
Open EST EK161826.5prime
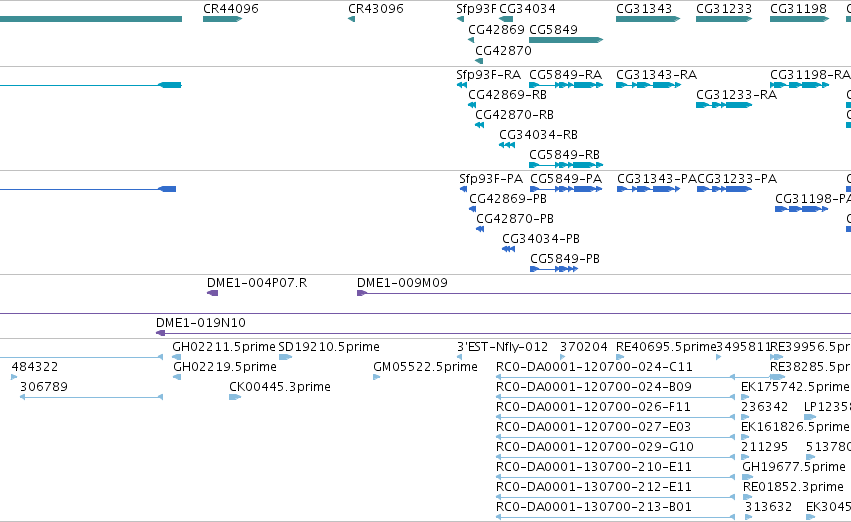(795, 427)
